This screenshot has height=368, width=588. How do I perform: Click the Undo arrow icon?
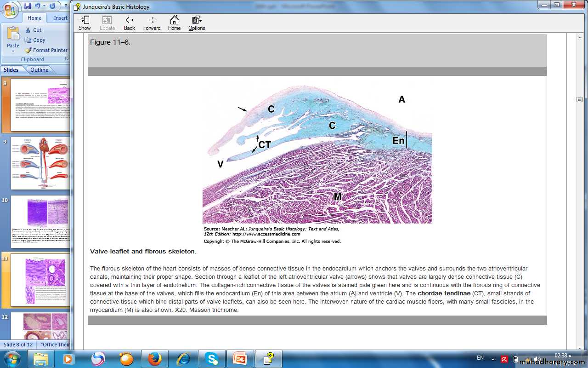coord(38,6)
